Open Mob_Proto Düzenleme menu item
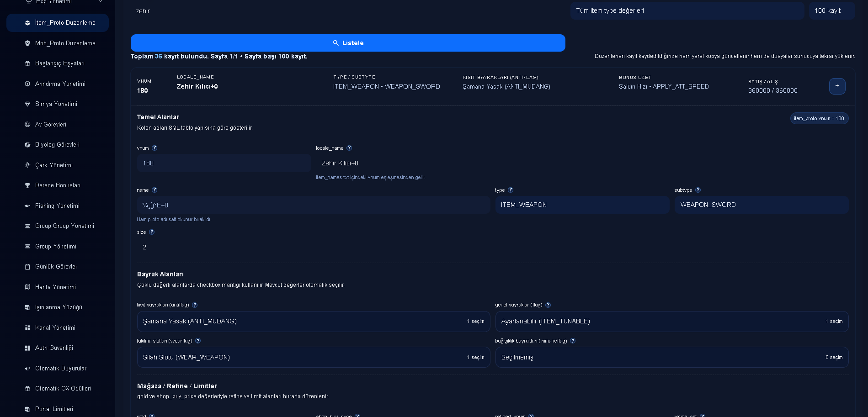The image size is (868, 417). [58, 43]
